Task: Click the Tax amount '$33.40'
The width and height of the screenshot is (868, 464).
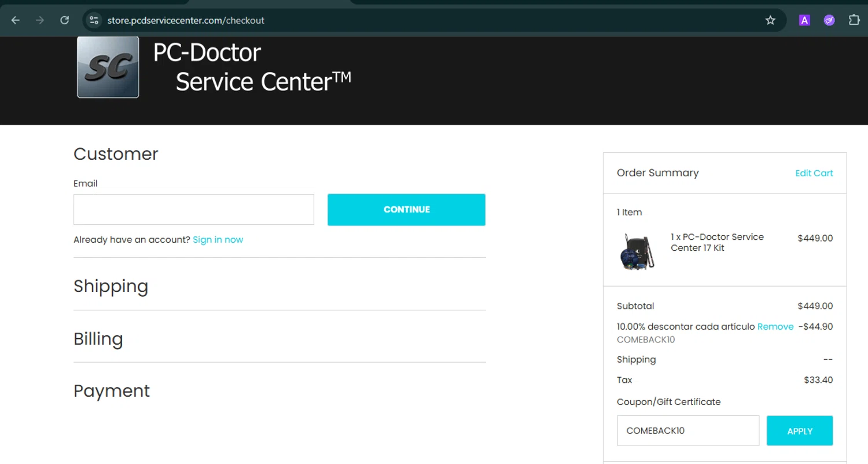Action: click(818, 380)
